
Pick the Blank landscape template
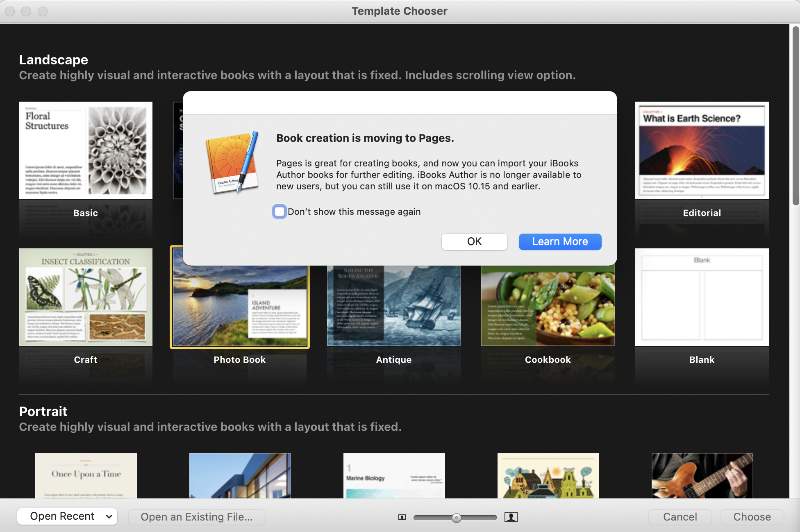[702, 297]
